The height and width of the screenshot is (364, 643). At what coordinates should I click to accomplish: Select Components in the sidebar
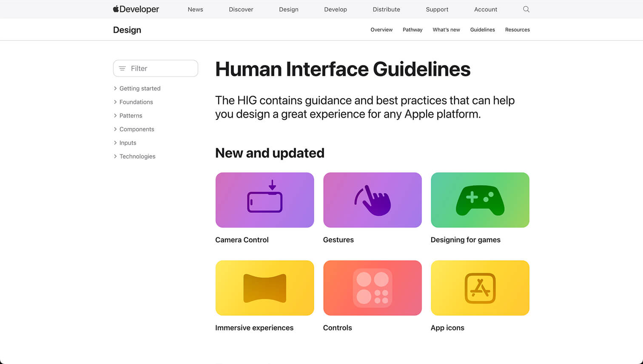(x=137, y=129)
